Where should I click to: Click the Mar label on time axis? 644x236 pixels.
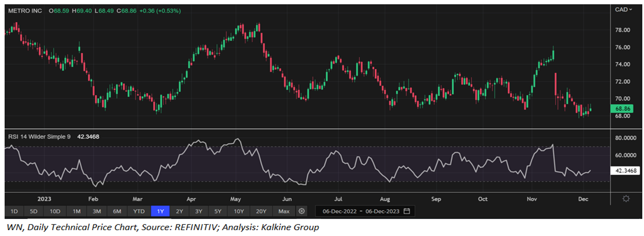[x=137, y=199]
